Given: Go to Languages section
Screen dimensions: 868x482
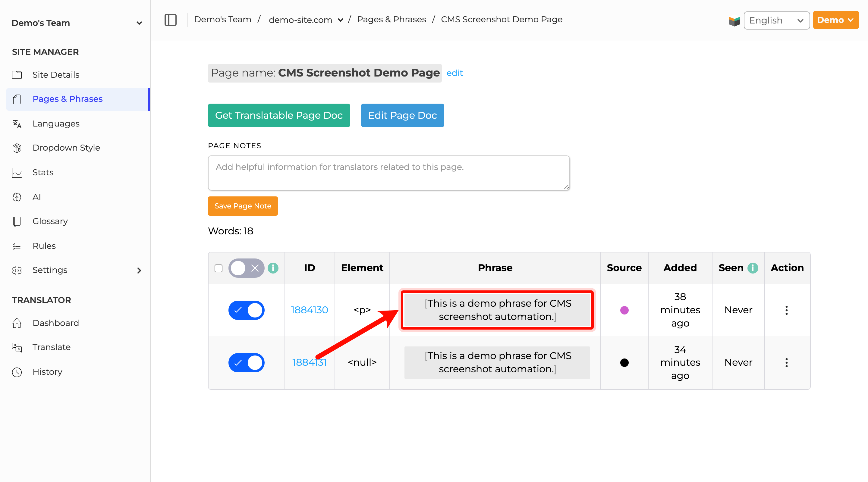Looking at the screenshot, I should click(x=56, y=124).
